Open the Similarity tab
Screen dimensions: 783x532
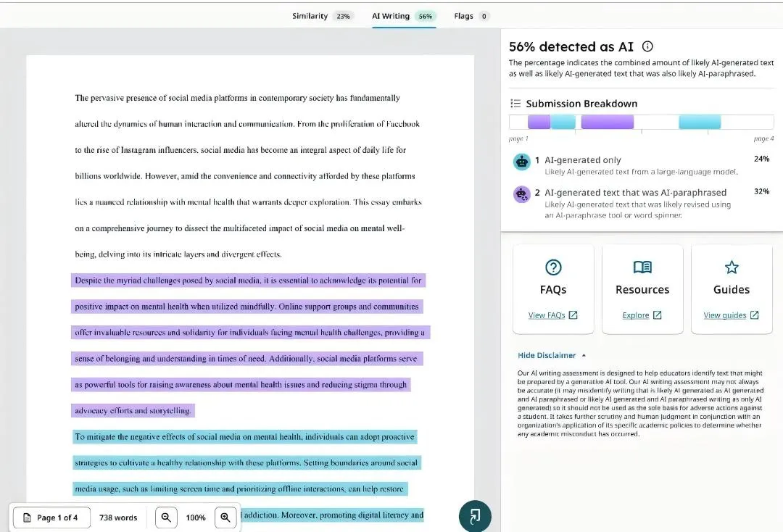point(322,16)
